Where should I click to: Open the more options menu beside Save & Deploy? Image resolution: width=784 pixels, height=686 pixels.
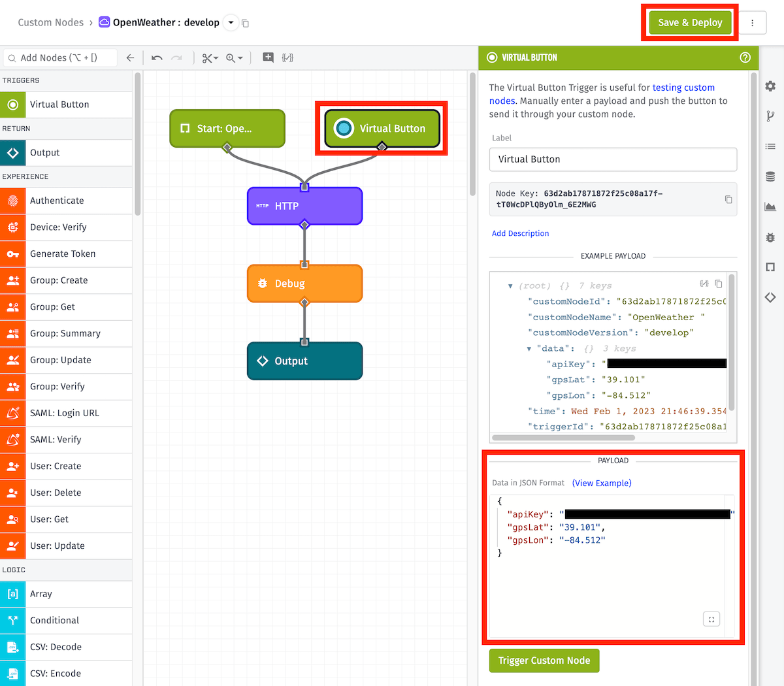pyautogui.click(x=753, y=23)
